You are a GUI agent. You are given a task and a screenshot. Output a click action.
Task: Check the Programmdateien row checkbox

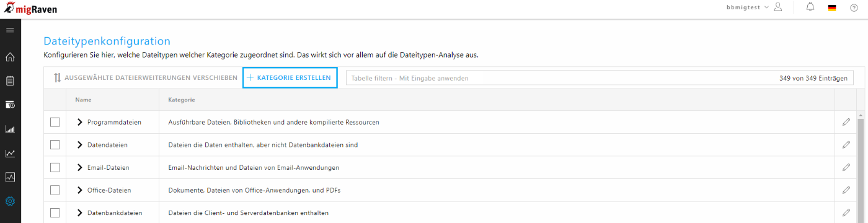tap(55, 122)
